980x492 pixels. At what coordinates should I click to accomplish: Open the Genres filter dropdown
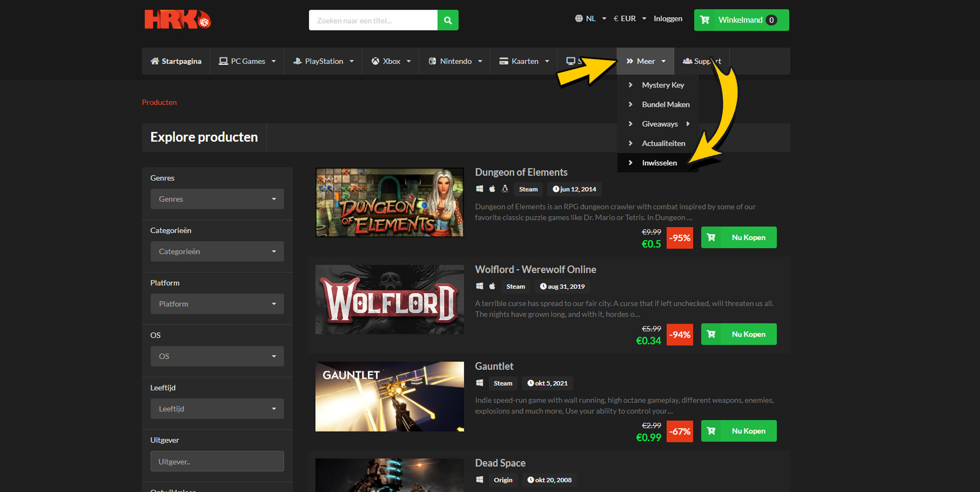point(217,199)
